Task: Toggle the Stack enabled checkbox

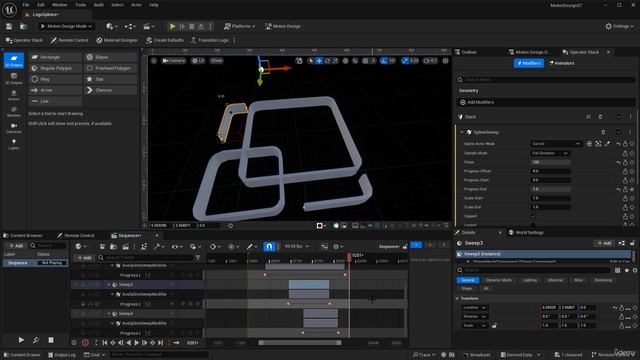Action: click(x=620, y=117)
